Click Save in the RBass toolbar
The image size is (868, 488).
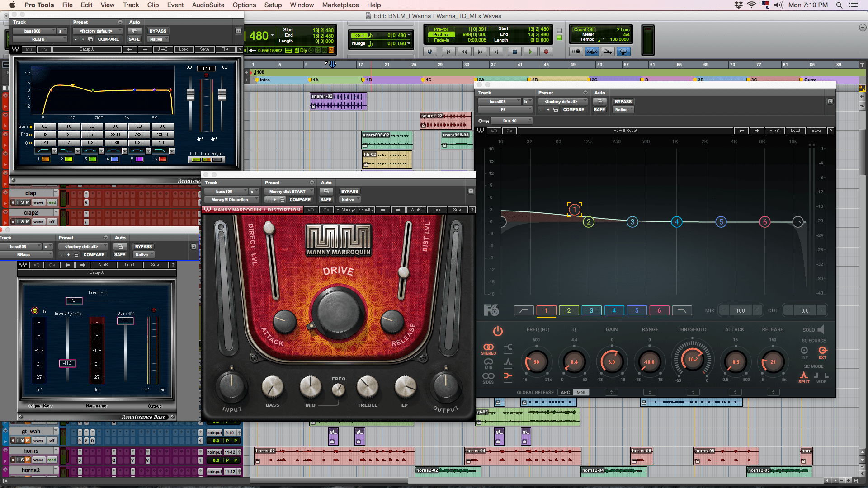pyautogui.click(x=156, y=265)
